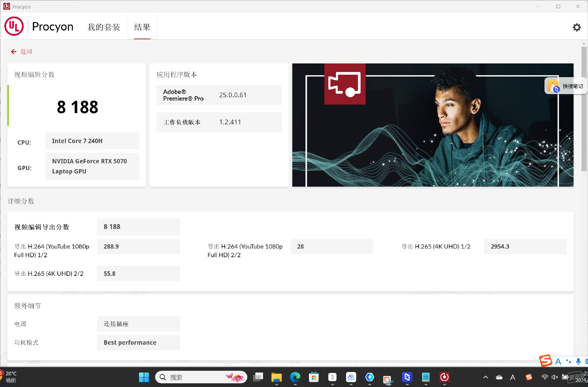Viewport: 588px width, 387px height.
Task: Click the OneDrive cloud tray icon
Action: tap(499, 377)
